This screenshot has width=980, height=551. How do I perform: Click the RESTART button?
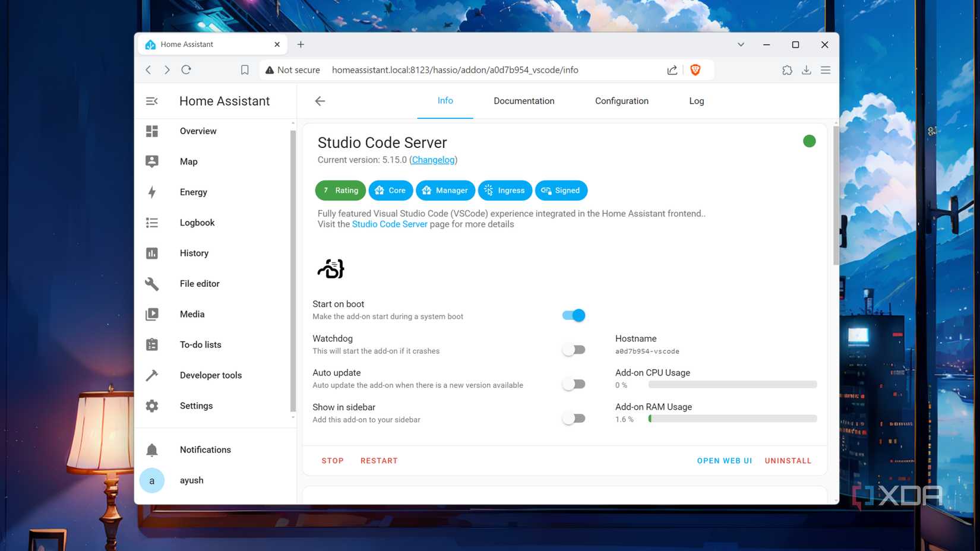(379, 460)
